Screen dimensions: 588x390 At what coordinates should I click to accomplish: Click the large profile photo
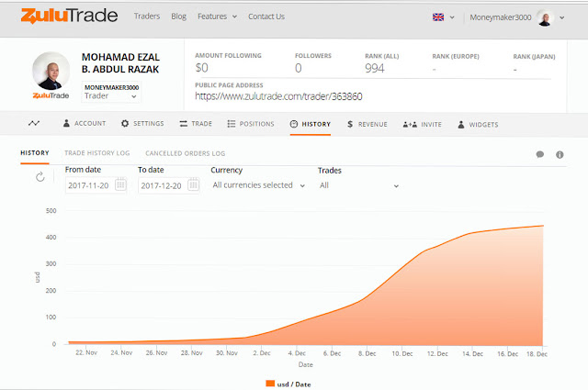pyautogui.click(x=51, y=71)
